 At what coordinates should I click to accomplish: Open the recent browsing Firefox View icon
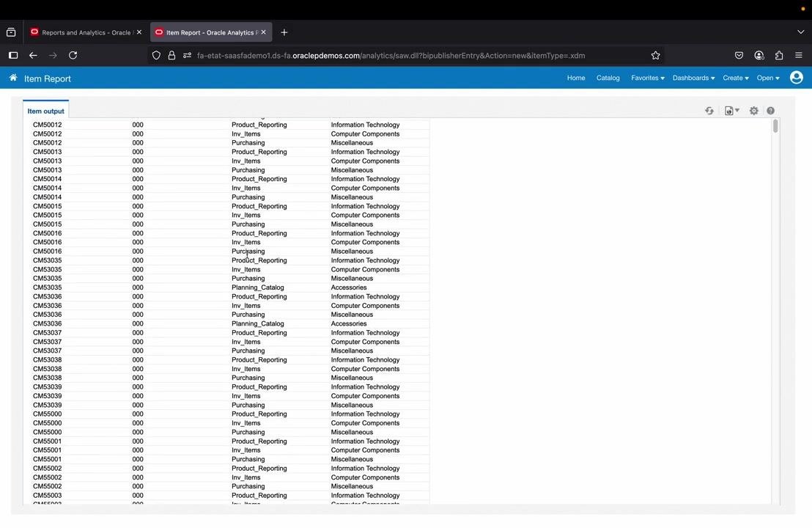(x=11, y=32)
